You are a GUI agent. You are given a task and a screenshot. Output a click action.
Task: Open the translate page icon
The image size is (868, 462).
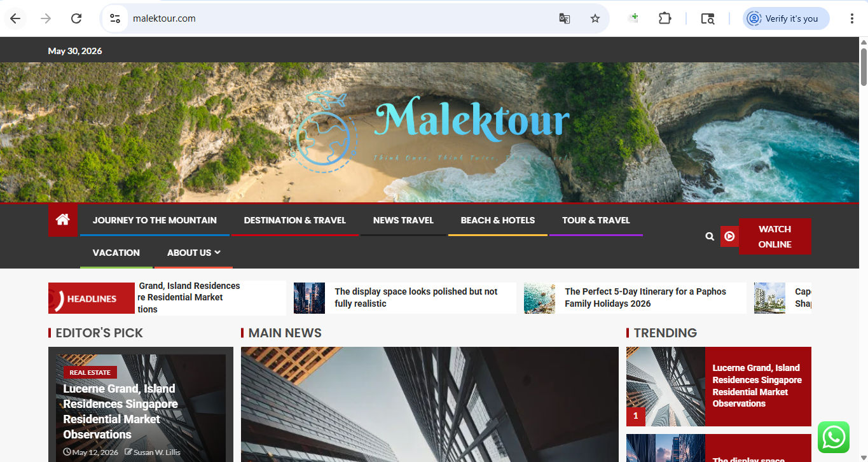point(564,18)
